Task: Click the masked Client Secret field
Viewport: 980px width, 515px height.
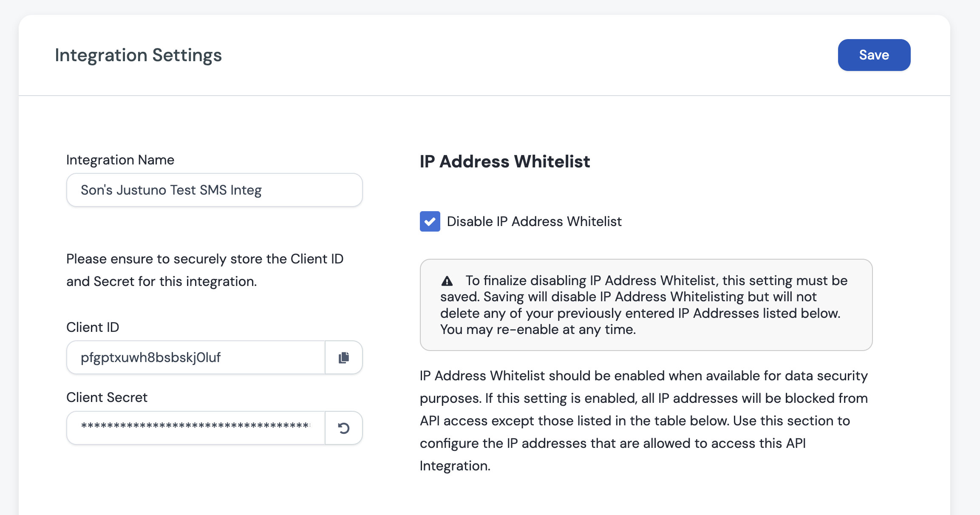Action: point(195,428)
